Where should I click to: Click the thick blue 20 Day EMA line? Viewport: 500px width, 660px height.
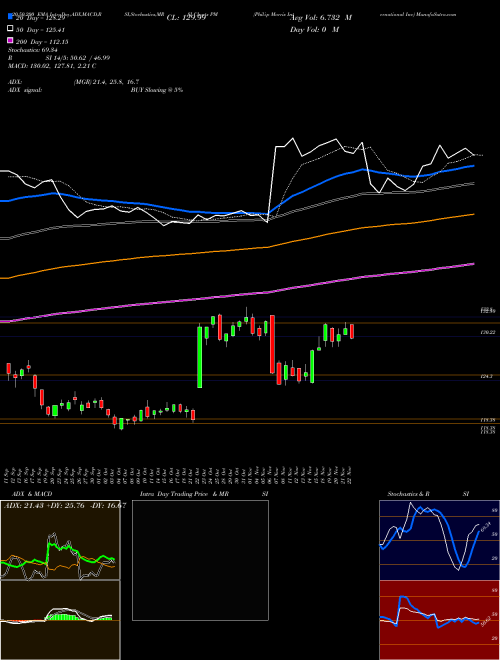[236, 213]
